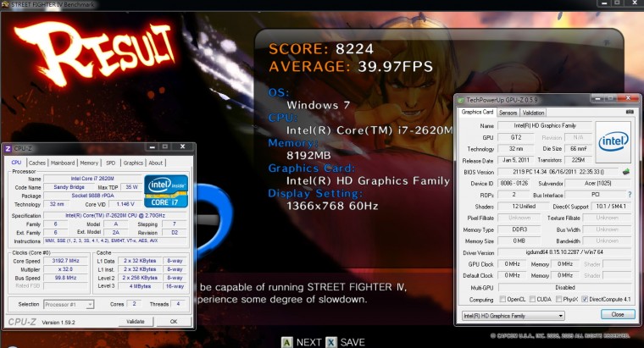The image size is (644, 348).
Task: Click the Bus Interface question mark icon
Action: click(630, 195)
